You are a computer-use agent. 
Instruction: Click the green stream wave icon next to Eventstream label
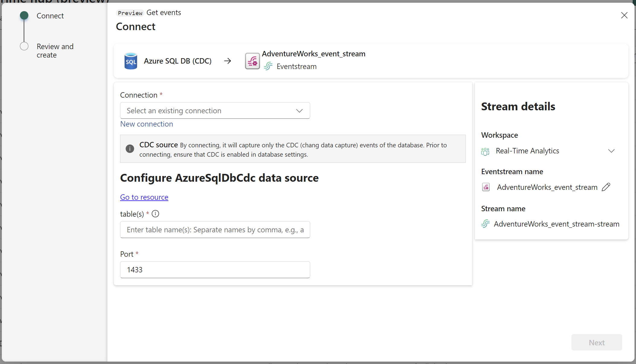click(x=268, y=66)
